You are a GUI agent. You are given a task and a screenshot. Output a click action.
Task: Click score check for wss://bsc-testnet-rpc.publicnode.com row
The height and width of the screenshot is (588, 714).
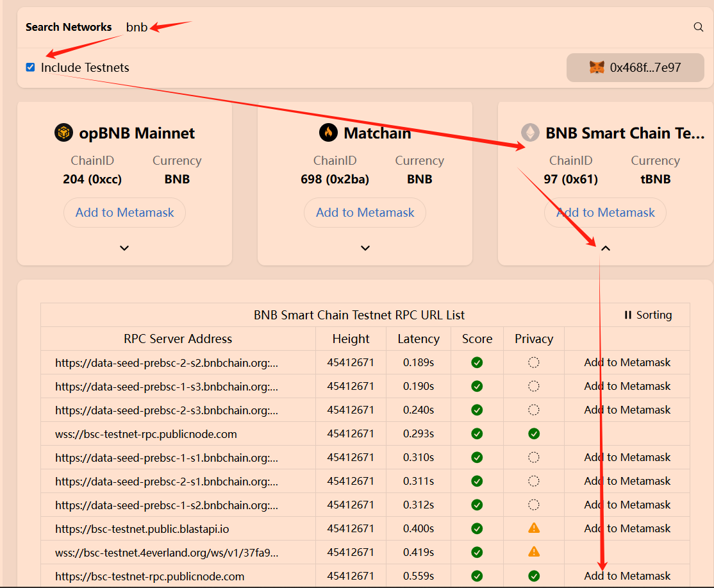click(x=477, y=433)
